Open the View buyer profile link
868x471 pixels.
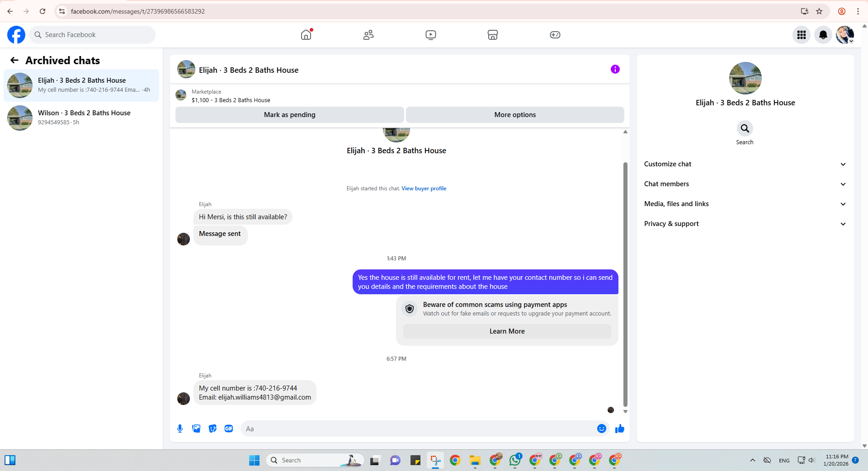click(x=424, y=188)
